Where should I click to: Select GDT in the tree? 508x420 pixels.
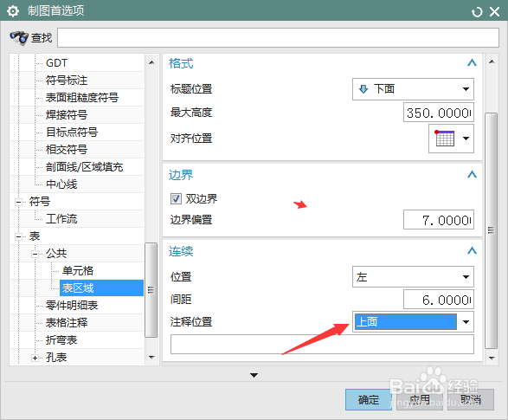[x=57, y=63]
